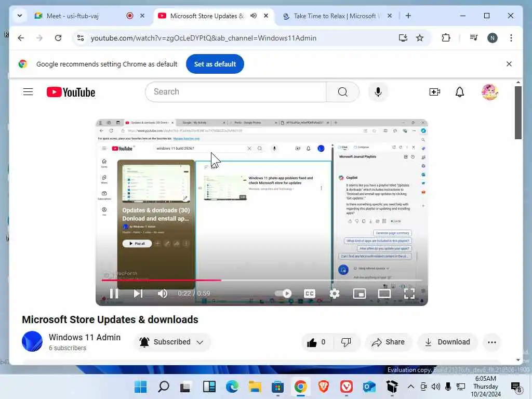Go back in Chrome
The width and height of the screenshot is (532, 399).
[21, 38]
